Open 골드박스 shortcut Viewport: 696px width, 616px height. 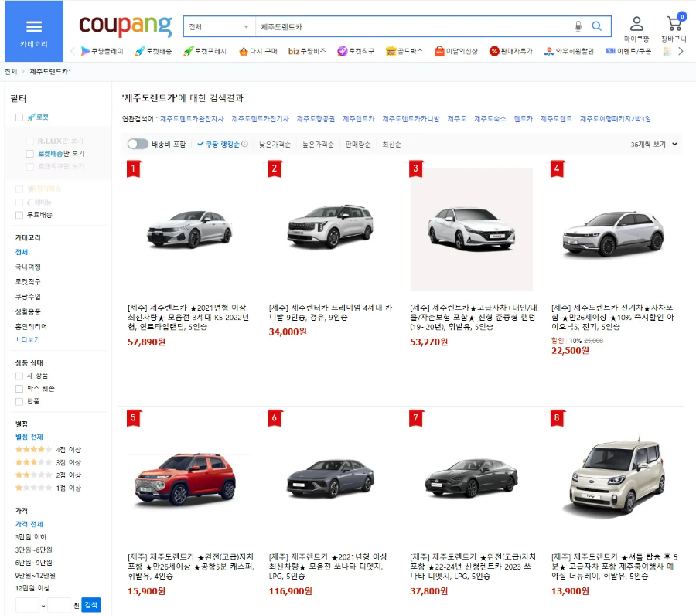point(404,52)
